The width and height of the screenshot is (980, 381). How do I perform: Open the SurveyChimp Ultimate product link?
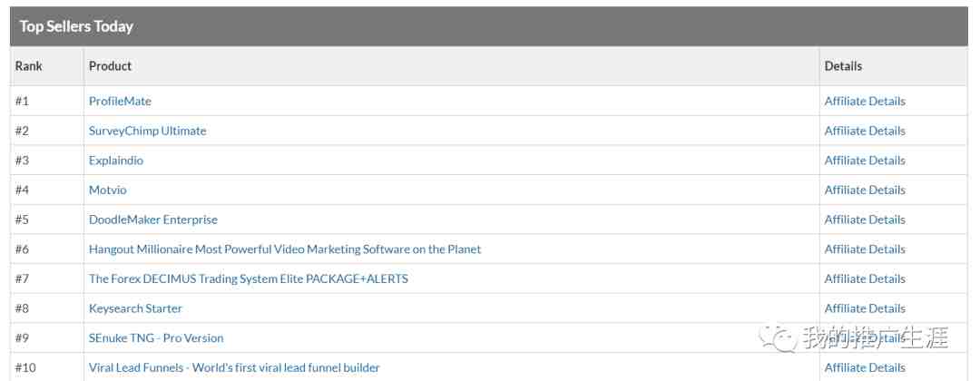click(x=148, y=131)
